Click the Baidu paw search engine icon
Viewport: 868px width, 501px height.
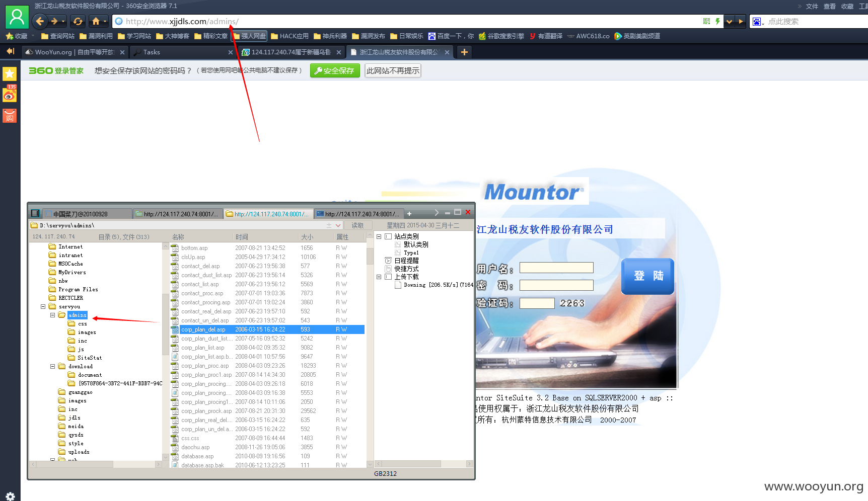point(757,21)
